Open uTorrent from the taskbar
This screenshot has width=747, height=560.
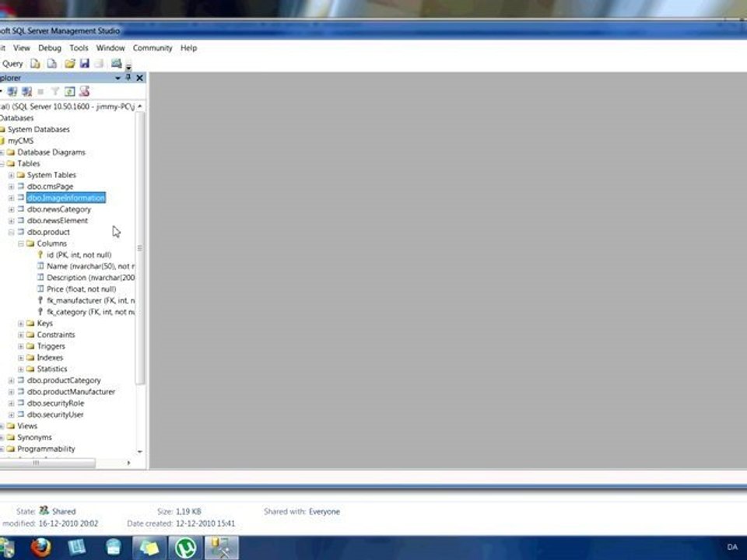(x=185, y=548)
